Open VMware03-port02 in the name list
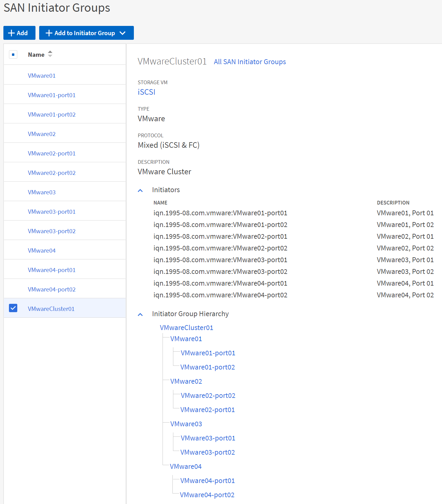The height and width of the screenshot is (504, 442). pyautogui.click(x=52, y=231)
